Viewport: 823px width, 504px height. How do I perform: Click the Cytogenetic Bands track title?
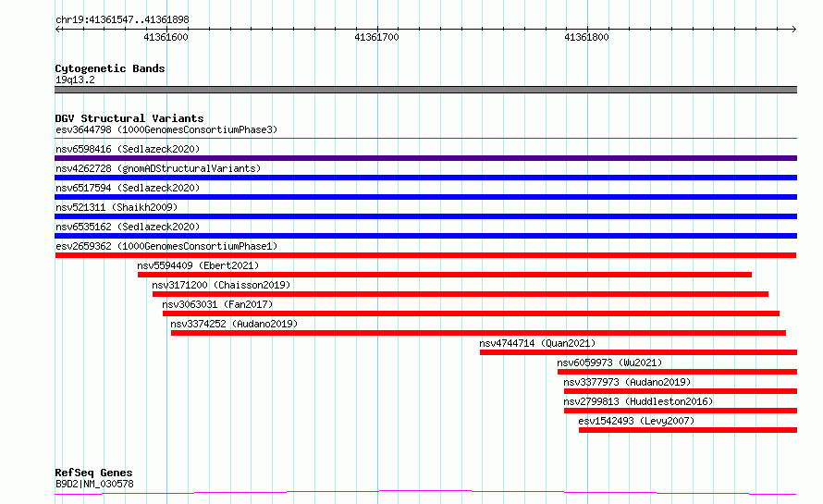point(110,68)
